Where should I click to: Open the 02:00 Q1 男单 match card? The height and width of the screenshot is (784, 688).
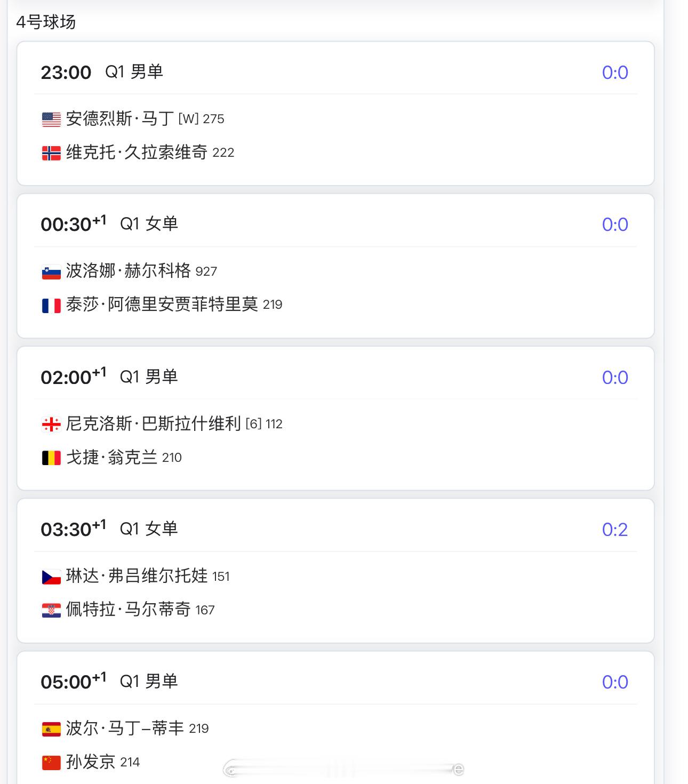coord(335,418)
